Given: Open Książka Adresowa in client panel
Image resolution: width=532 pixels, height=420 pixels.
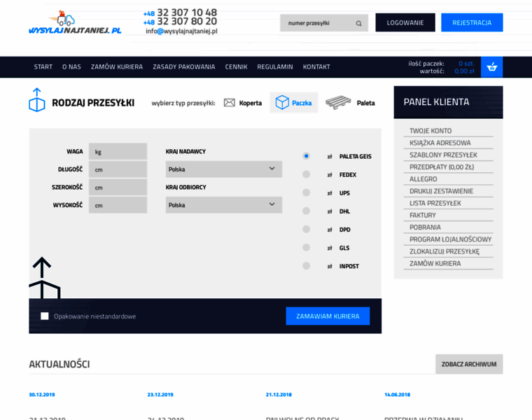Looking at the screenshot, I should click(x=440, y=143).
